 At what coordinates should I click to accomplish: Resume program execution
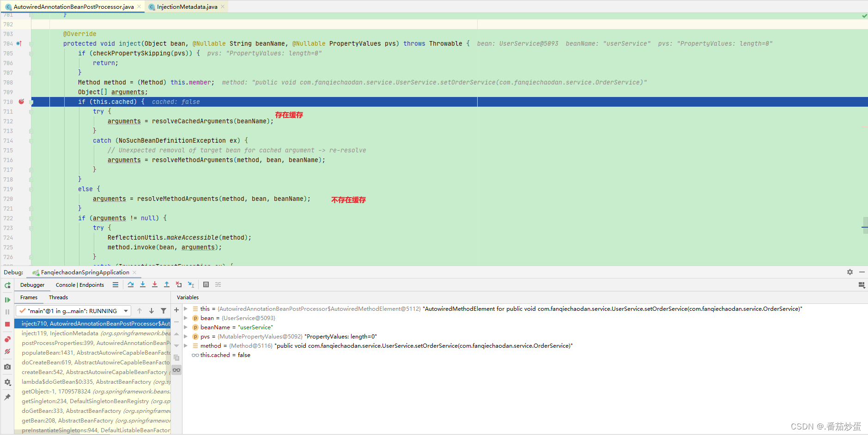(7, 300)
